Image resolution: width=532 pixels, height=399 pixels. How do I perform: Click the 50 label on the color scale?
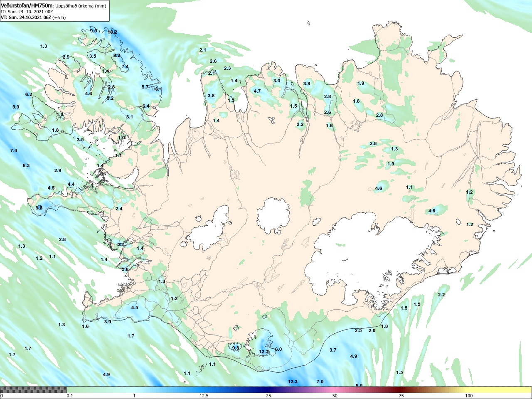coord(335,396)
